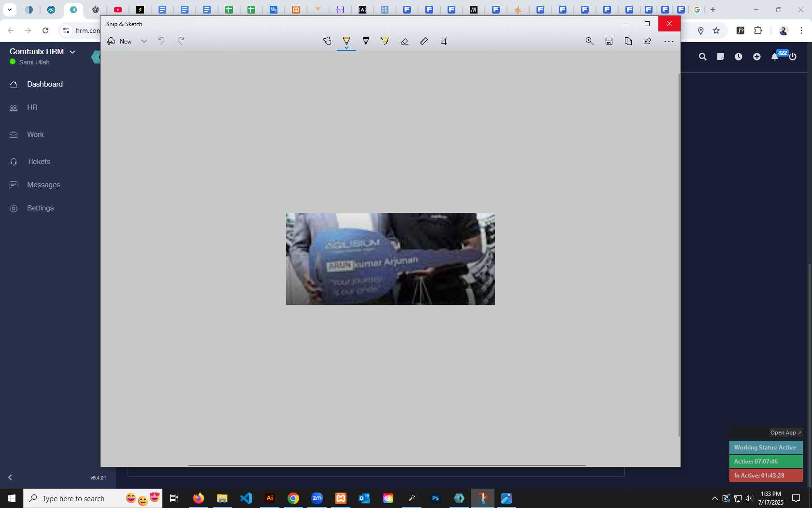The image size is (812, 508).
Task: Click the Redo arrow in Snip & Sketch
Action: (x=181, y=41)
